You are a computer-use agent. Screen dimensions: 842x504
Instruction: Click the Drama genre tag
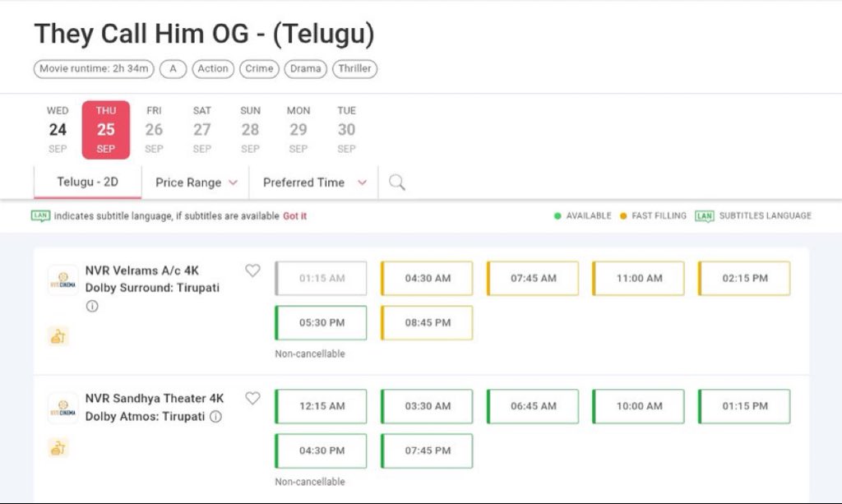point(306,69)
